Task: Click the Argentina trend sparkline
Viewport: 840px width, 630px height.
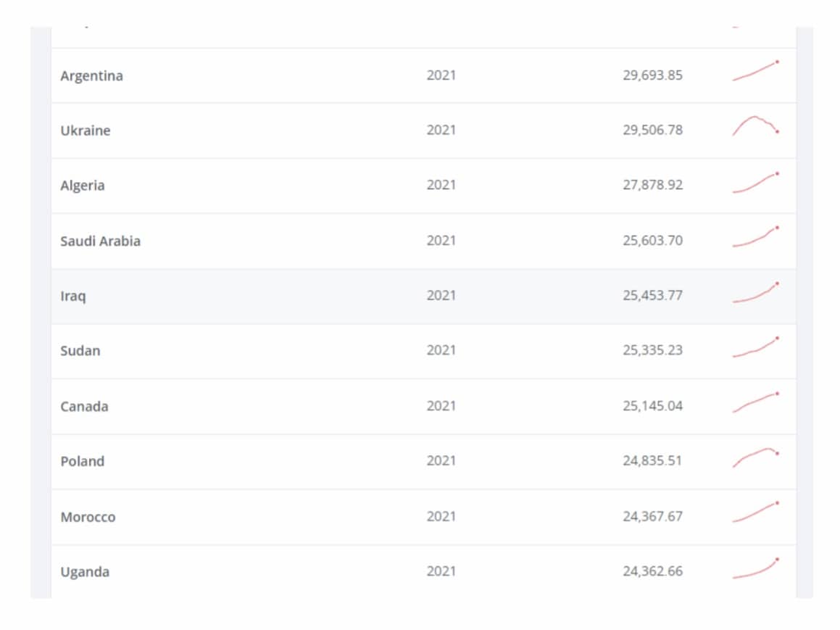Action: coord(755,71)
